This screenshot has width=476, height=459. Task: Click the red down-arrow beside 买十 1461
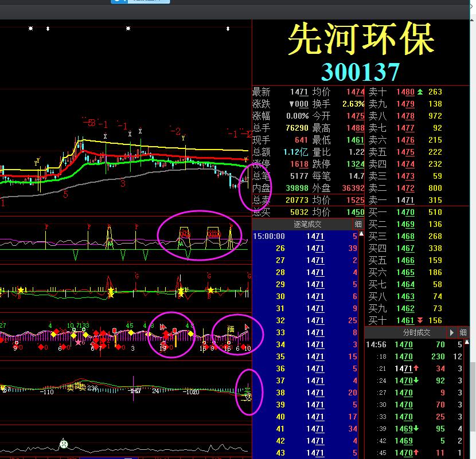(420, 320)
